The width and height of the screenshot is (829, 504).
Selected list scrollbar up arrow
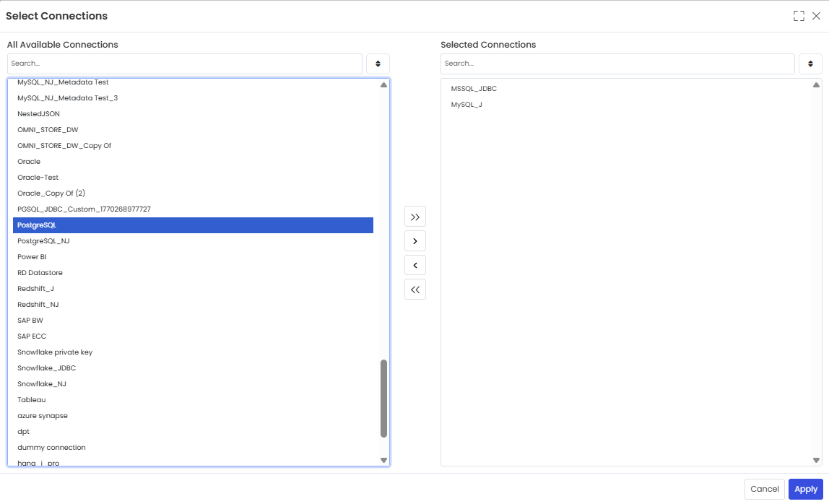point(816,85)
